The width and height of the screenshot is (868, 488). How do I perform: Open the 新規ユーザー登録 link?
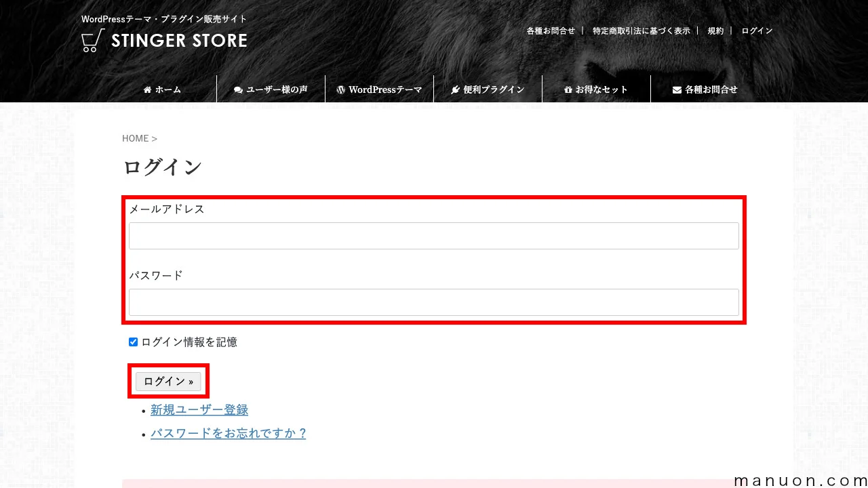click(x=199, y=410)
